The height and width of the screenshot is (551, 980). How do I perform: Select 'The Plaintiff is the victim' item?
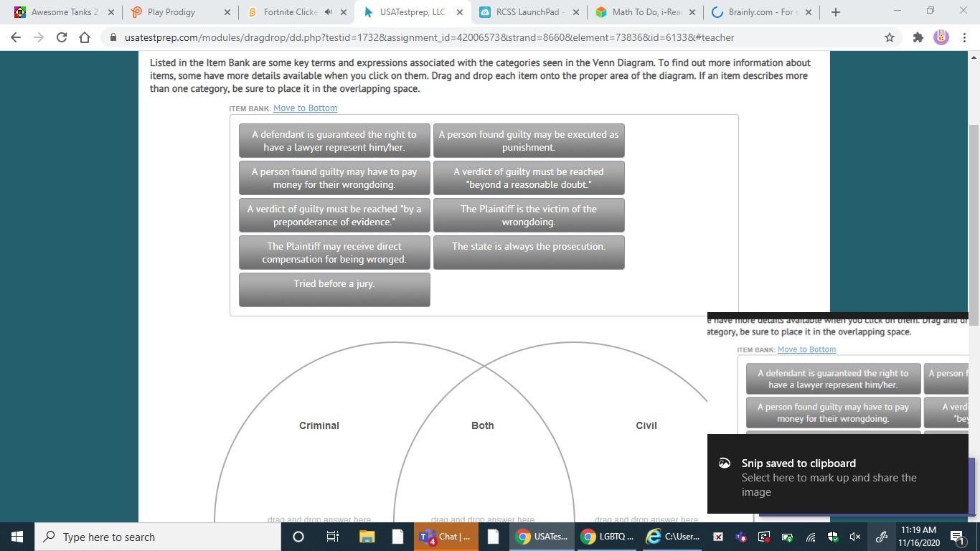529,215
